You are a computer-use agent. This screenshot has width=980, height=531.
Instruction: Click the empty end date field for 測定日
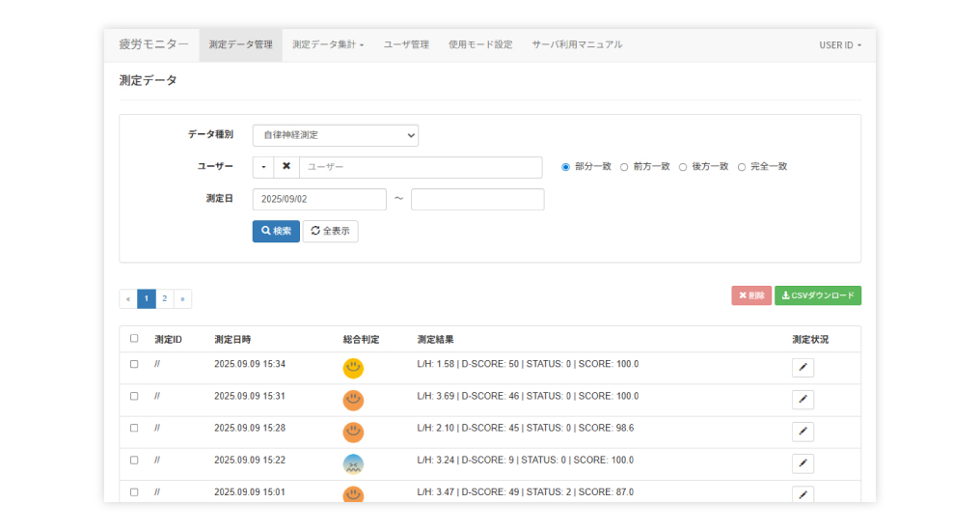pyautogui.click(x=477, y=199)
